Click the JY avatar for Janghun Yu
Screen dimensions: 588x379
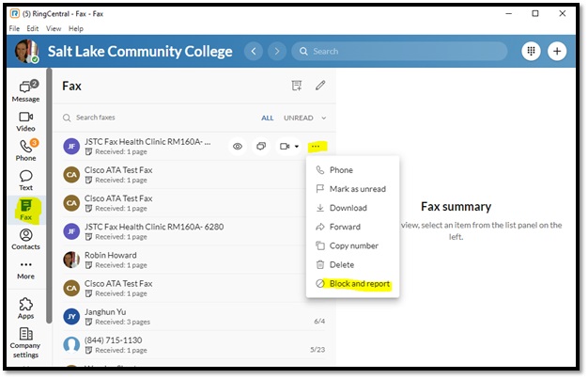coord(71,316)
